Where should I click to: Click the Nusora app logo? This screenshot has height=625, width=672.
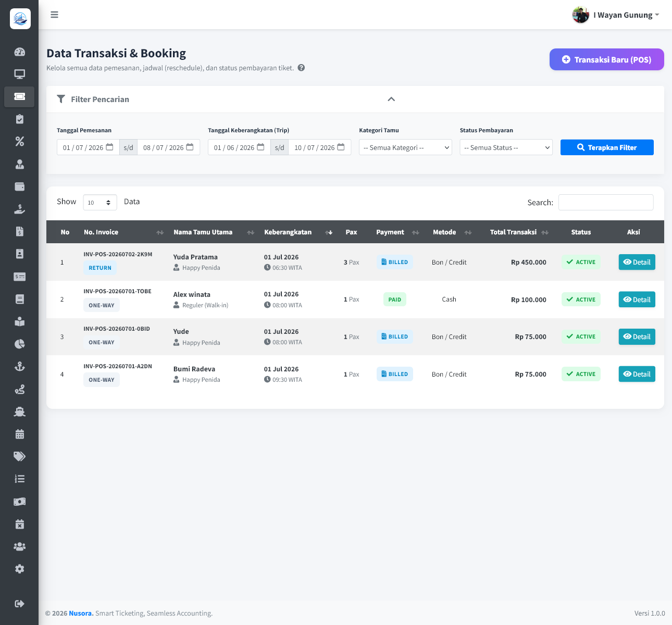pos(20,19)
